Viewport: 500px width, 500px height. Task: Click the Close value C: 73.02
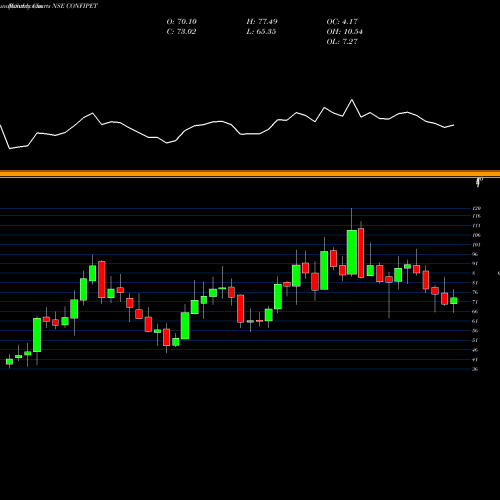pos(181,32)
